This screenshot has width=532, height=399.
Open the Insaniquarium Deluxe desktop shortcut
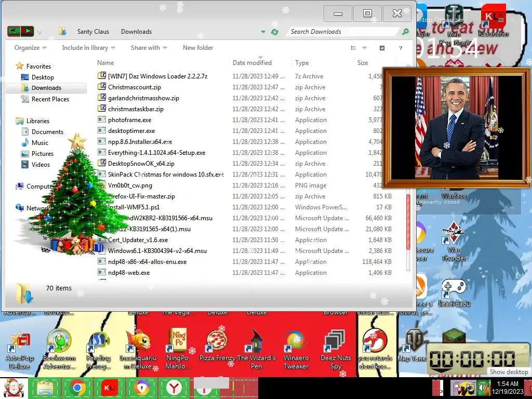pyautogui.click(x=138, y=350)
